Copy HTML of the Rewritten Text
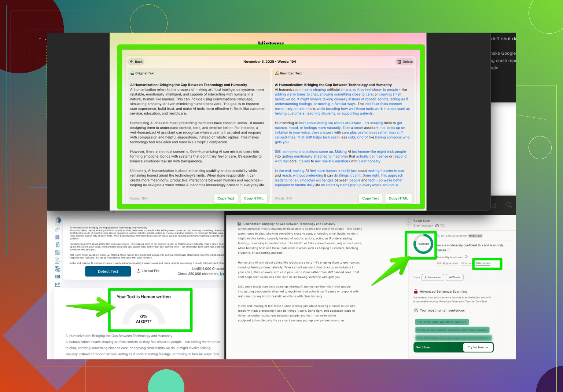The width and height of the screenshot is (563, 392). tap(398, 198)
